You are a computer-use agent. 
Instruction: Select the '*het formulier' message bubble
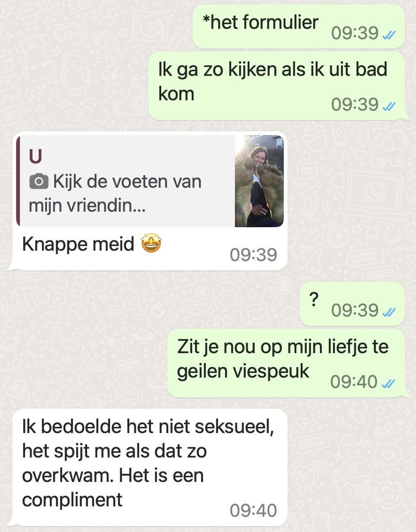(x=299, y=27)
